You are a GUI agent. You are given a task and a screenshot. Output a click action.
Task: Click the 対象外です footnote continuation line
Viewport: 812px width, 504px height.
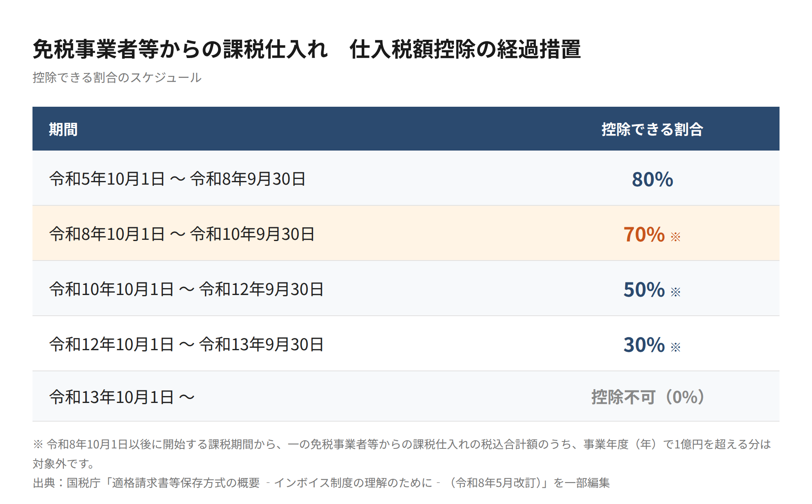64,463
